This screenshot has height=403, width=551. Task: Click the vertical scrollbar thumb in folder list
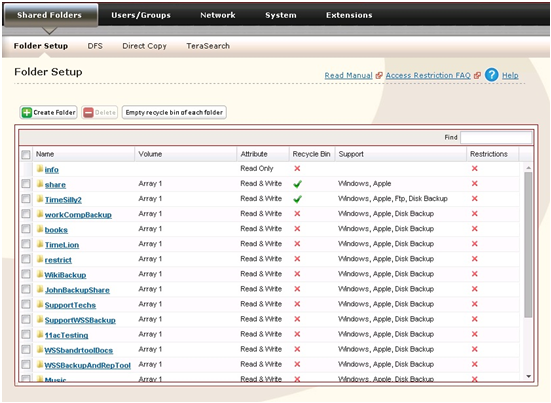(x=528, y=245)
